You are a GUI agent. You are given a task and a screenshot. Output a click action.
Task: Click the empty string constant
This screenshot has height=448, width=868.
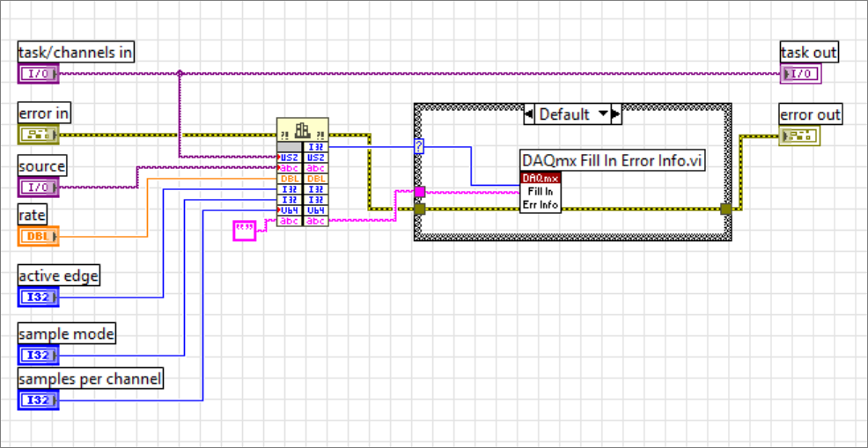pos(244,231)
